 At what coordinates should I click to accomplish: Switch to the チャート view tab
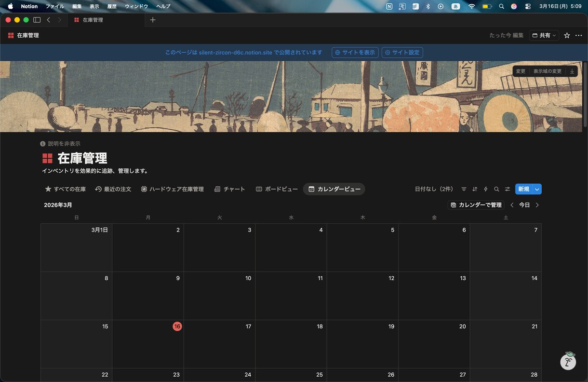(230, 189)
